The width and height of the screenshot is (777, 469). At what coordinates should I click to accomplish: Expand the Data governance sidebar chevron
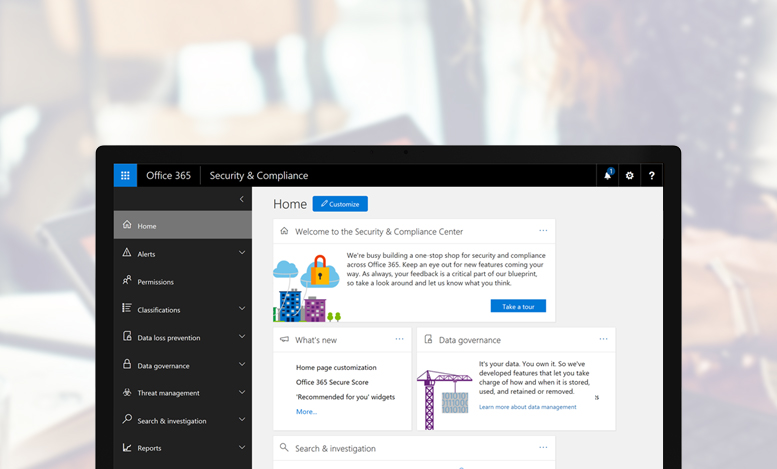[242, 364]
